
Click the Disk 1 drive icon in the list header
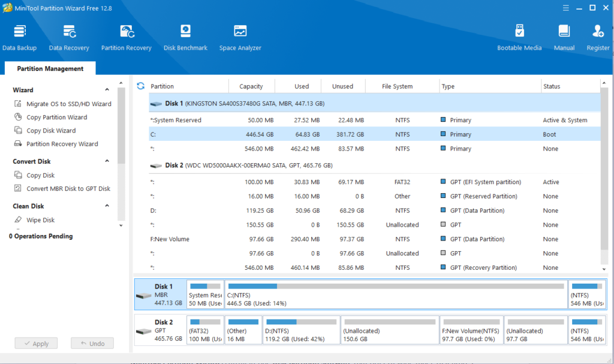pyautogui.click(x=156, y=104)
